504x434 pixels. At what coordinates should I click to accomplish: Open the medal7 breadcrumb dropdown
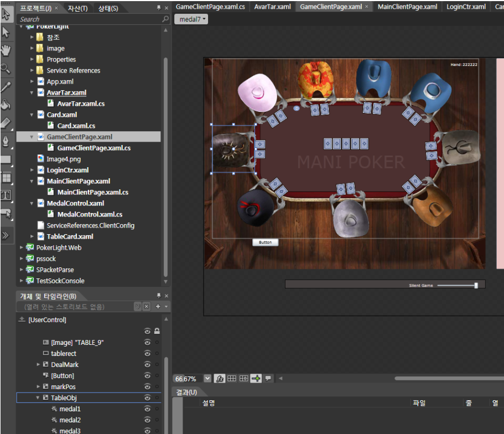(191, 19)
